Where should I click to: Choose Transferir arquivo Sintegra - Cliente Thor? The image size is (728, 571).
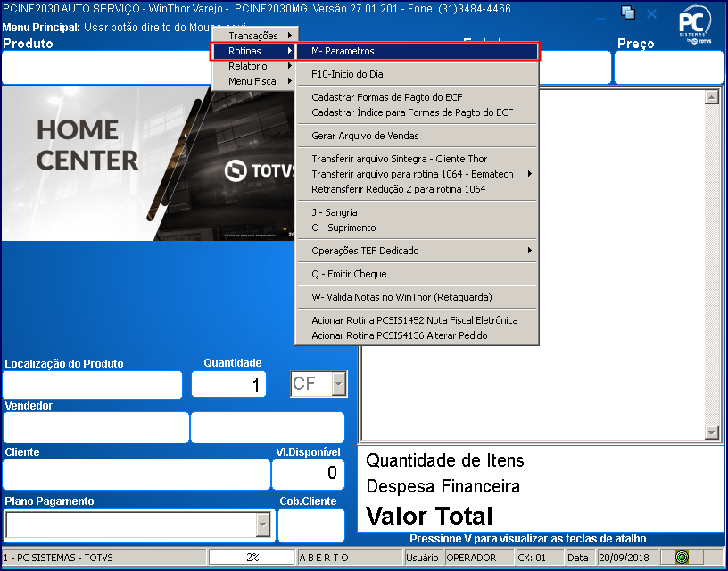tap(417, 159)
